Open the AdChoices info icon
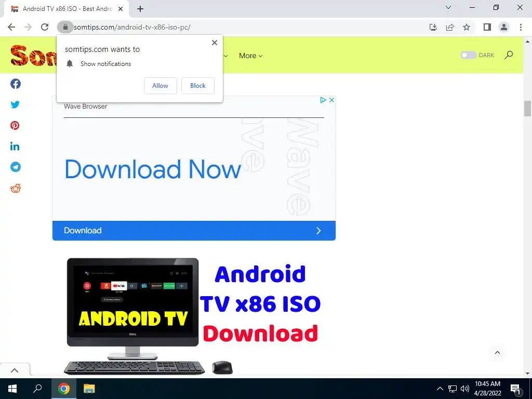This screenshot has height=399, width=532. point(323,100)
